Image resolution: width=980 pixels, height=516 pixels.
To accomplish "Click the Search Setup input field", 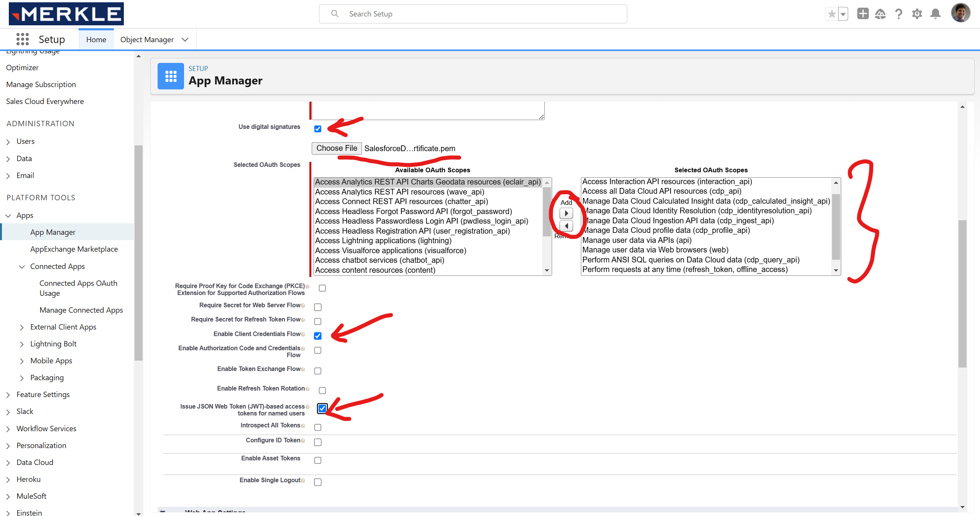I will [473, 14].
